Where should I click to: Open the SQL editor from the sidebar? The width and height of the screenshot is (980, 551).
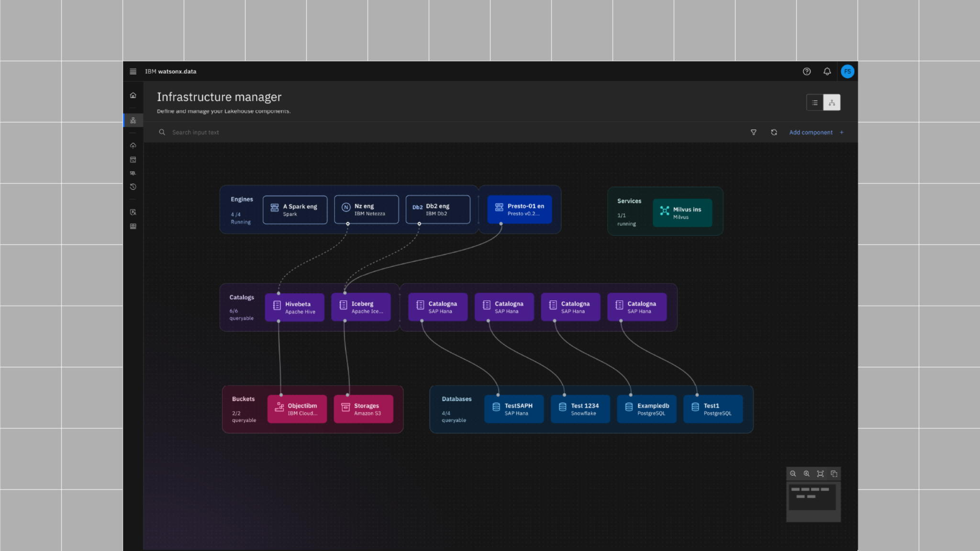pyautogui.click(x=133, y=173)
